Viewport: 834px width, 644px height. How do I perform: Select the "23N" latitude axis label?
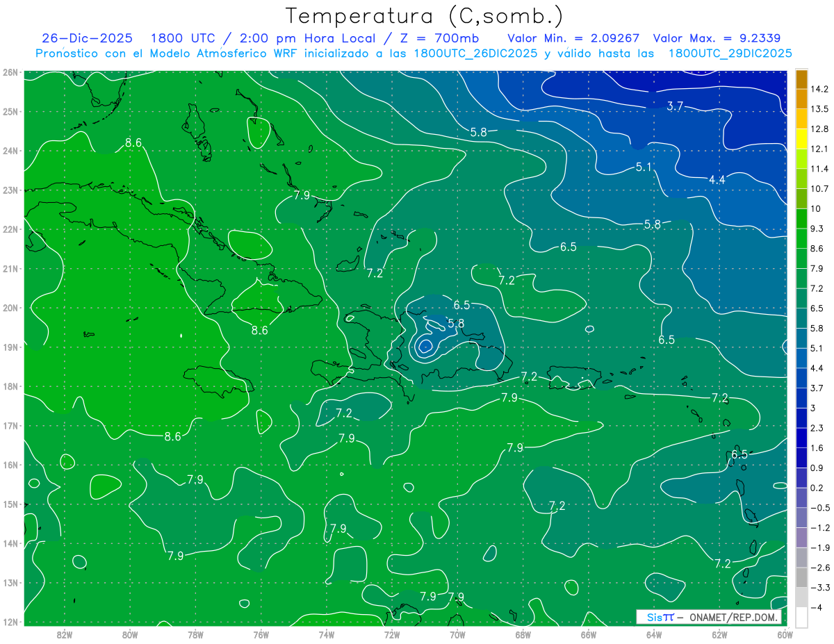tap(10, 190)
